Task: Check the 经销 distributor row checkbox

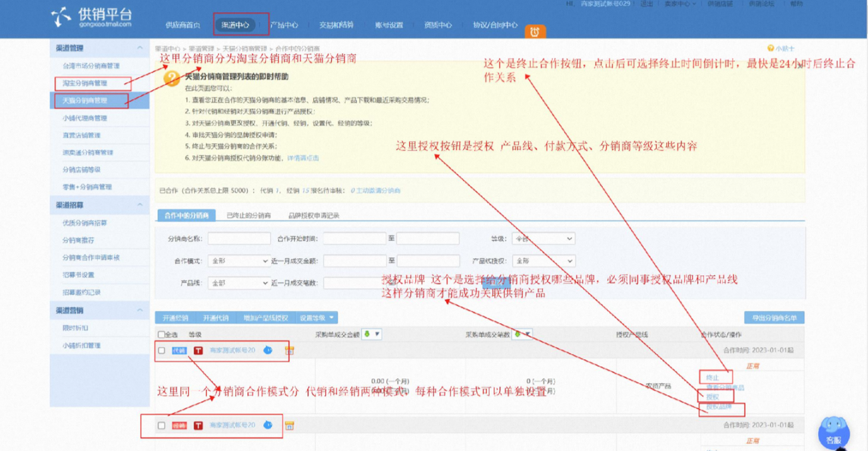Action: (161, 425)
